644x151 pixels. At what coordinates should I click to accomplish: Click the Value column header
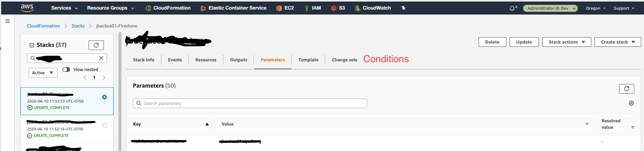tap(227, 124)
